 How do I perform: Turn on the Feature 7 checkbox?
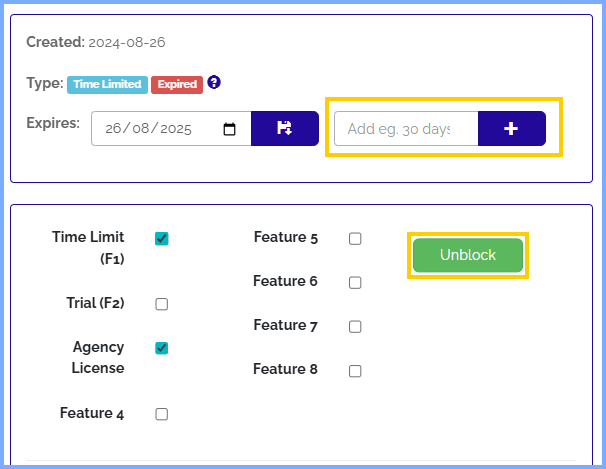(x=355, y=327)
